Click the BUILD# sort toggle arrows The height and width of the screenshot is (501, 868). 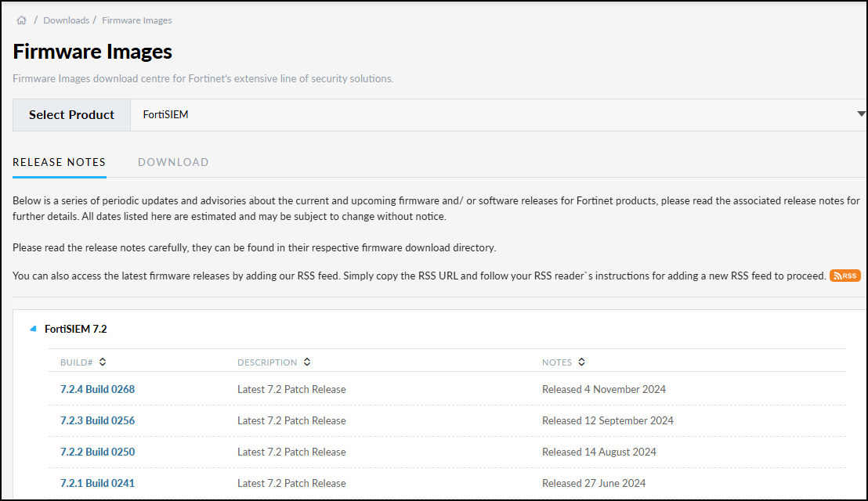click(102, 362)
